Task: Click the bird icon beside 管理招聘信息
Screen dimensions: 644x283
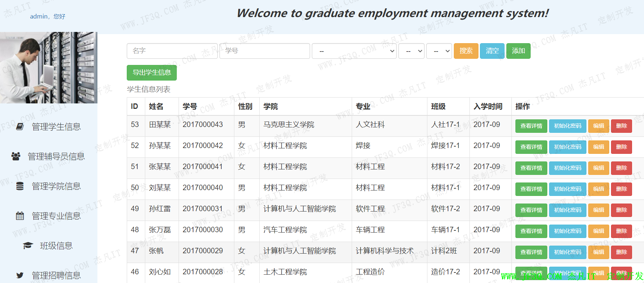Action: [x=20, y=275]
